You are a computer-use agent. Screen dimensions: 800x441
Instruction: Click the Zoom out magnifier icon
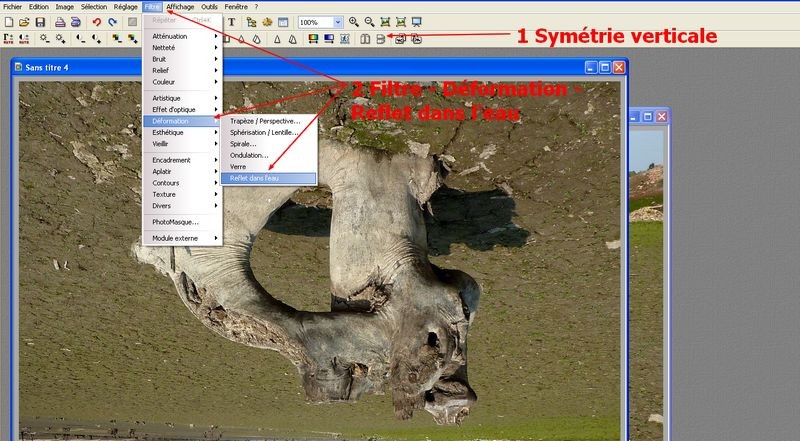click(x=371, y=22)
